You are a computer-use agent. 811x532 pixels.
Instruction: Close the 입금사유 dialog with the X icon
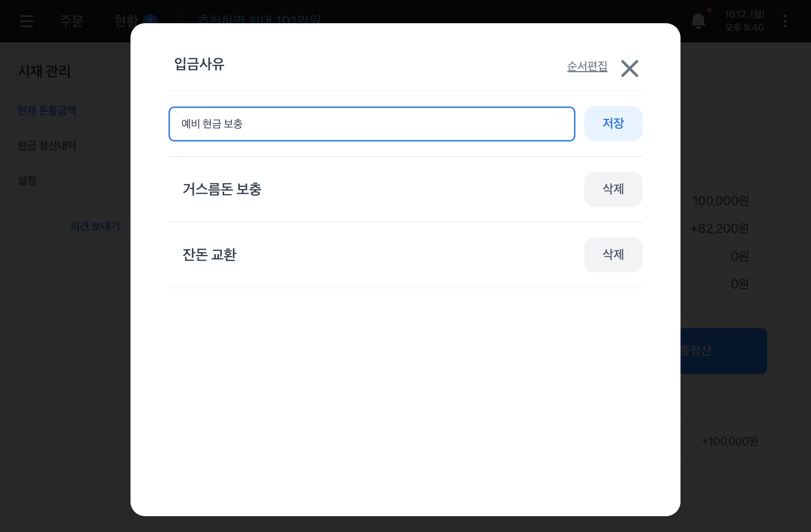[x=629, y=69]
